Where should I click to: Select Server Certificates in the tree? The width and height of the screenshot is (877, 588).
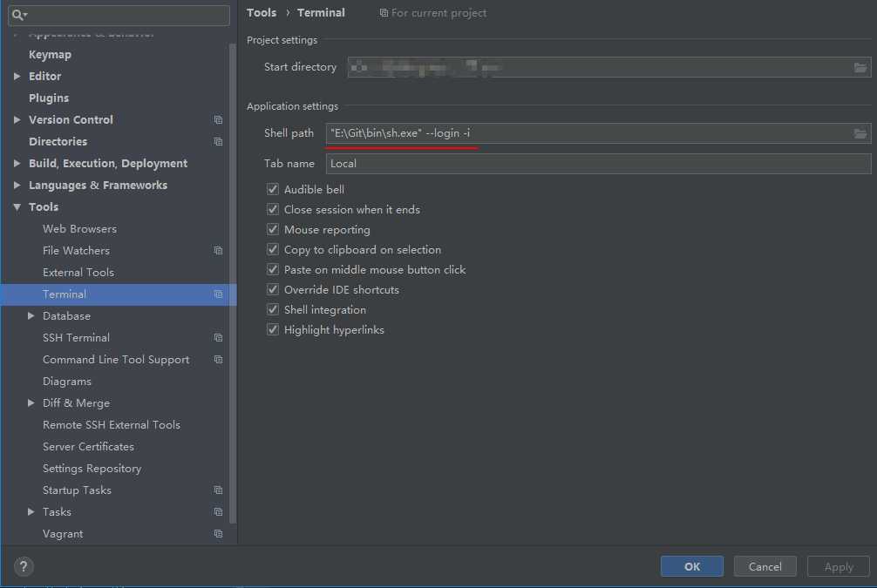[x=88, y=447]
